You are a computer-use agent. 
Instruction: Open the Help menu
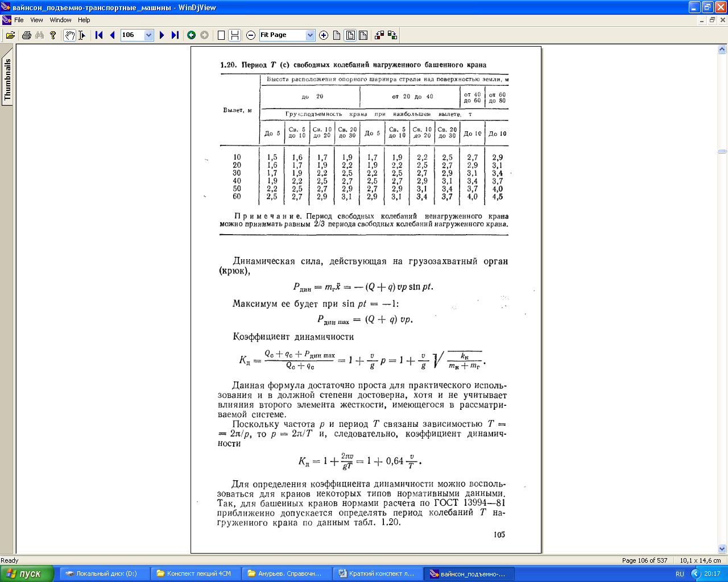coord(84,20)
